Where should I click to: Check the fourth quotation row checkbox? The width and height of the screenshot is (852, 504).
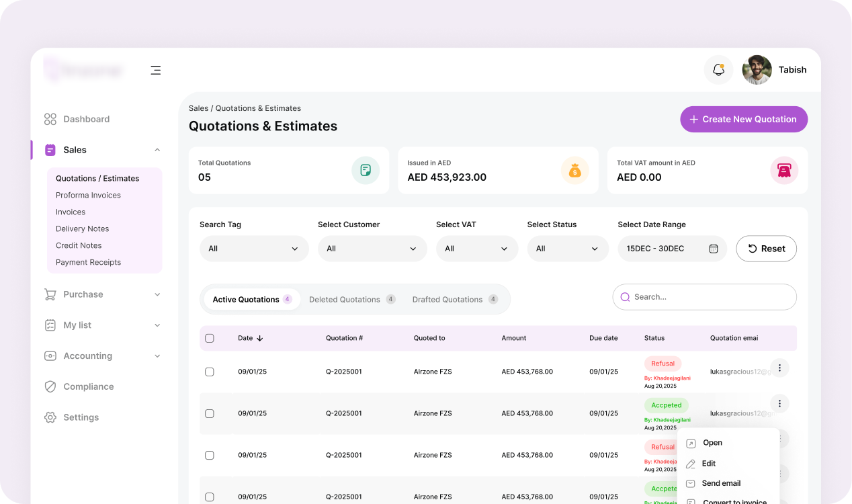(x=209, y=497)
